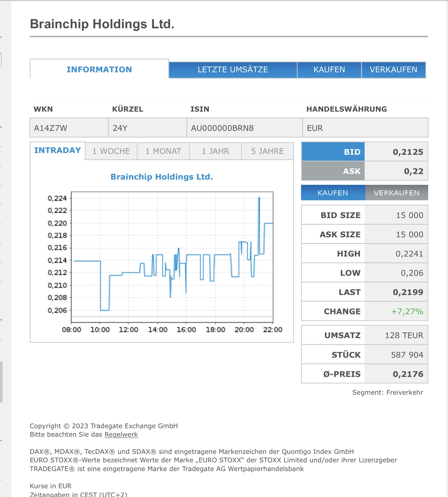This screenshot has width=448, height=497.
Task: Click the BID SIZE value 15 000
Action: (409, 215)
